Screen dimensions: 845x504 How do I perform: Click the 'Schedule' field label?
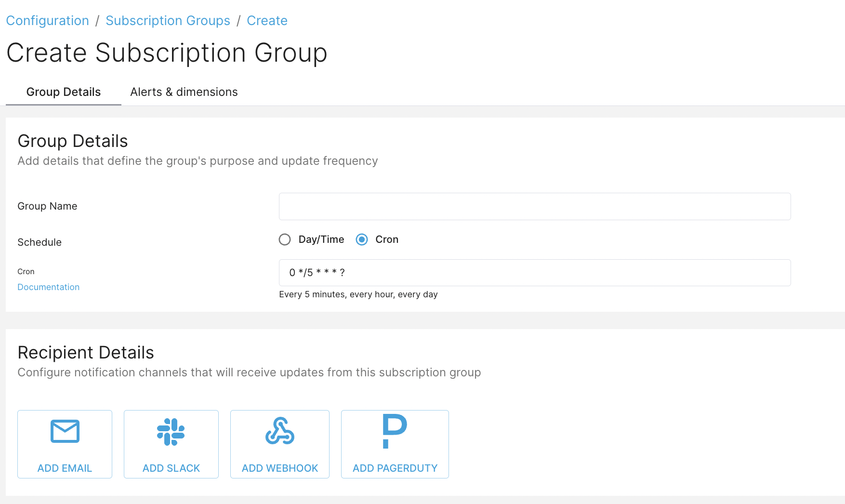click(x=40, y=242)
